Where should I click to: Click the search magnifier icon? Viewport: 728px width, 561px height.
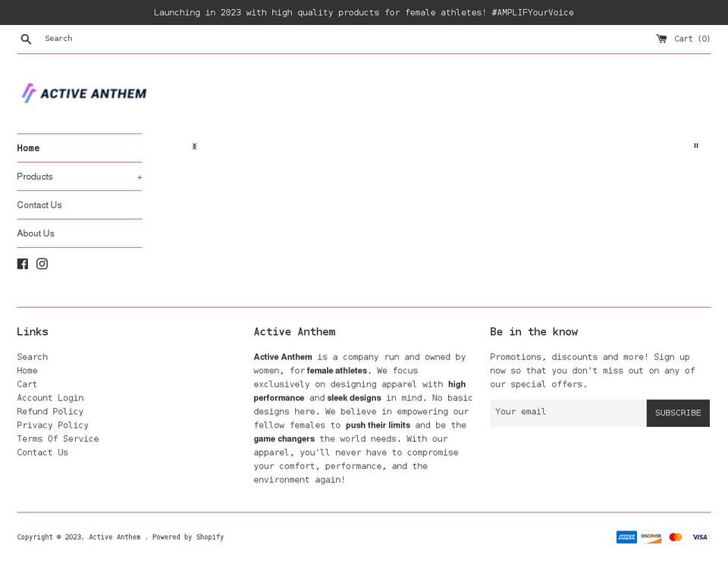tap(26, 38)
